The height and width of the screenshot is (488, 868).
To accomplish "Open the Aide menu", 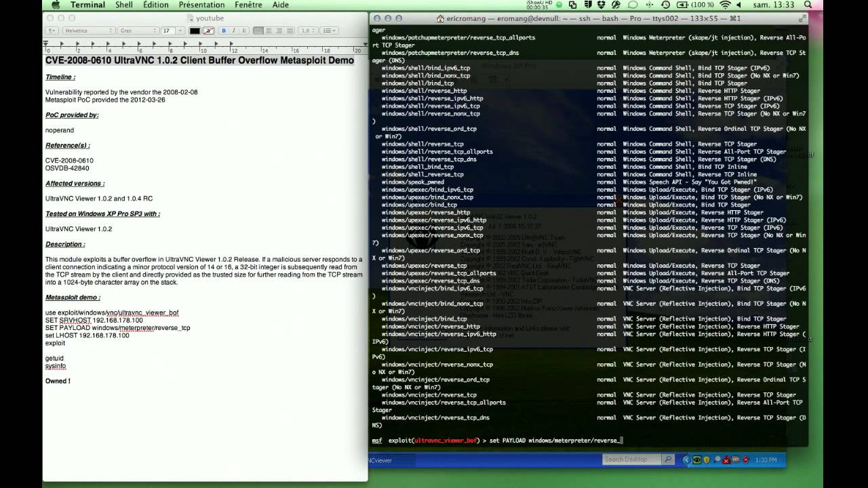I will point(280,5).
